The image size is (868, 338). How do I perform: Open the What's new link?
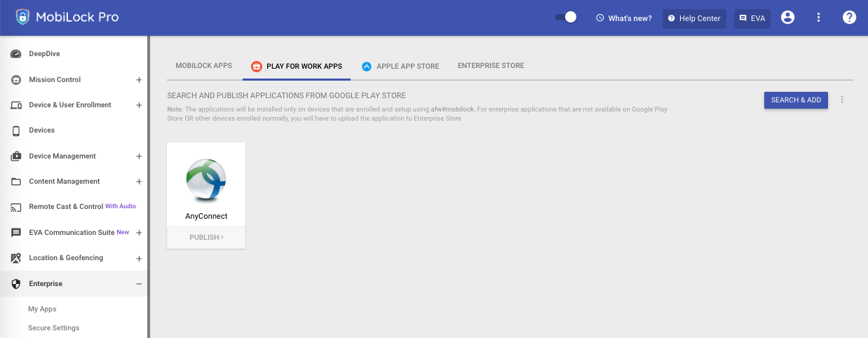point(624,18)
